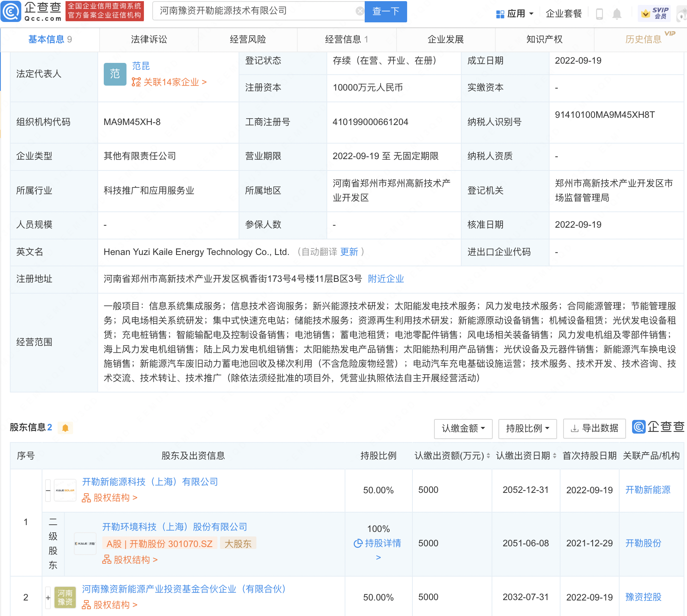Screen dimensions: 687x616
Task: Expand the 河南豫资新能源 shareholder row
Action: [48, 597]
